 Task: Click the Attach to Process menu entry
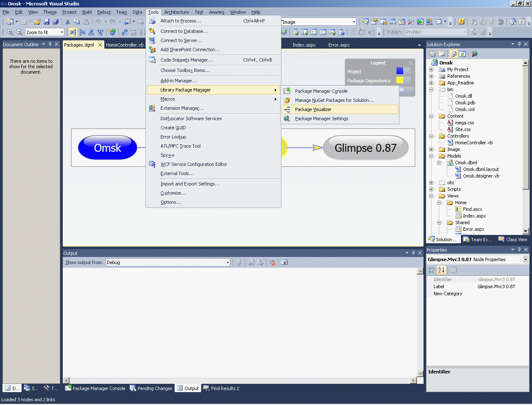[213, 21]
